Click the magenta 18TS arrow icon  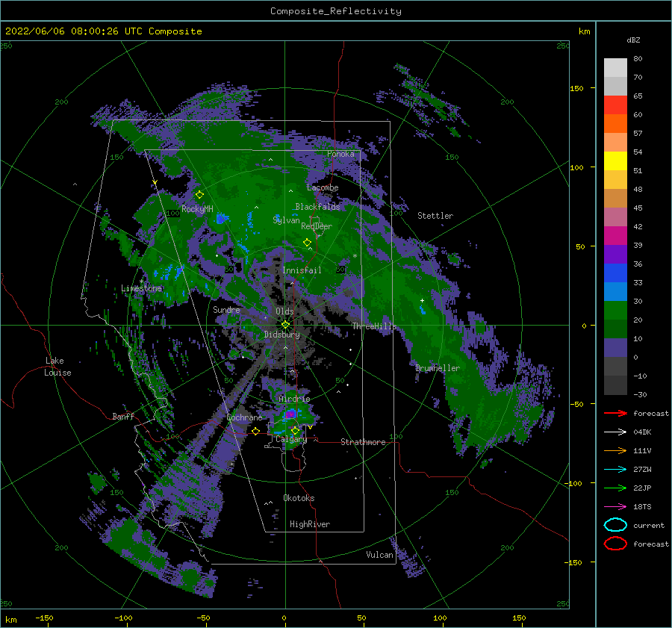[x=615, y=507]
